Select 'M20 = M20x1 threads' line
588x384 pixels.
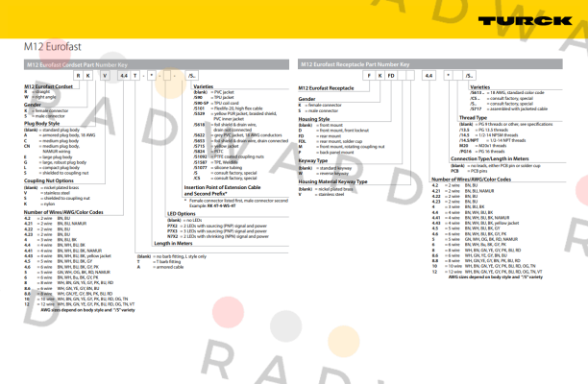(x=482, y=146)
